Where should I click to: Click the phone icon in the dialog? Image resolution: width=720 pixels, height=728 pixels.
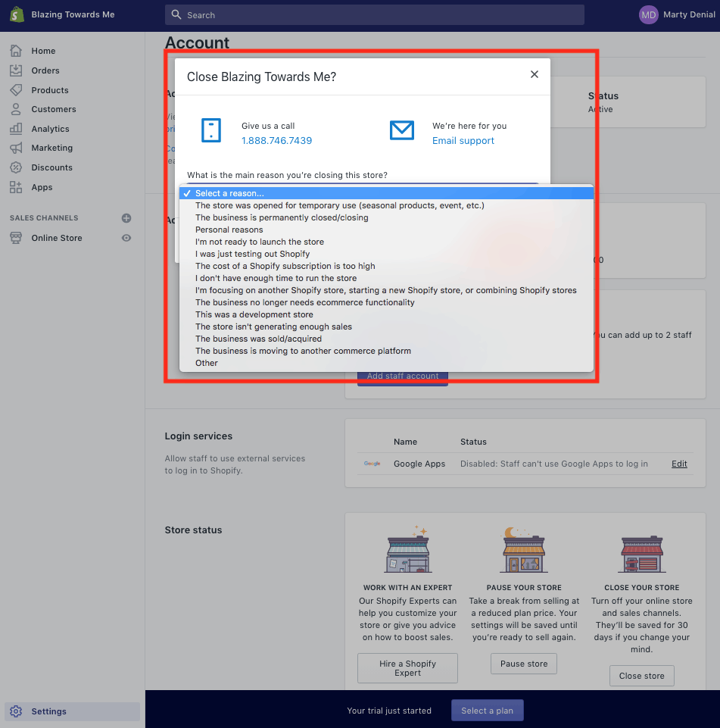(x=211, y=130)
